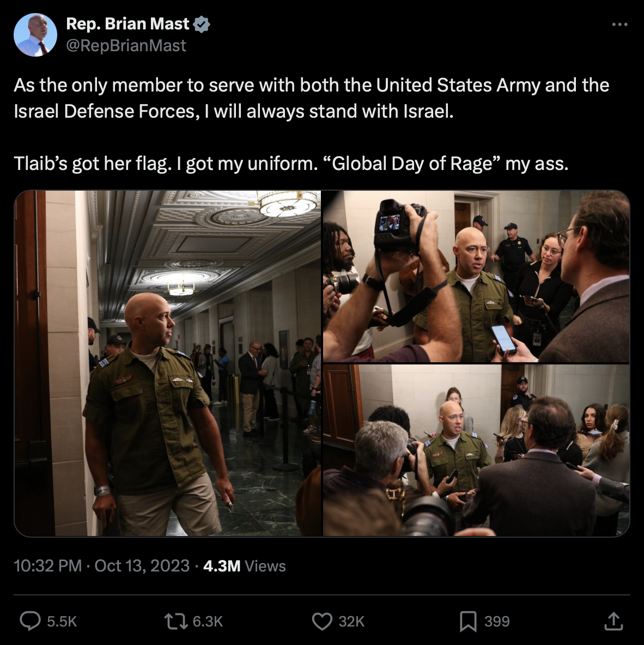Click the 32K likes count
Viewport: 644px width, 645px height.
351,621
